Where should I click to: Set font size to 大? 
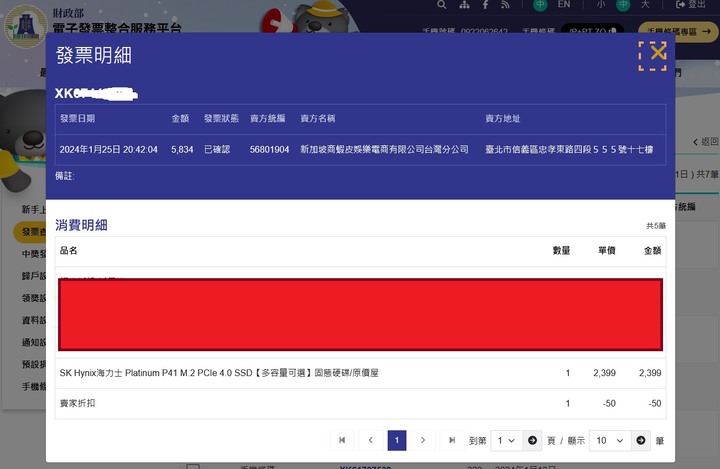pos(645,5)
